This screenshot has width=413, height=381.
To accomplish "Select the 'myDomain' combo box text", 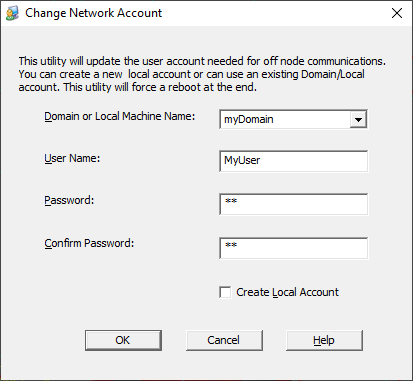I will coord(248,119).
